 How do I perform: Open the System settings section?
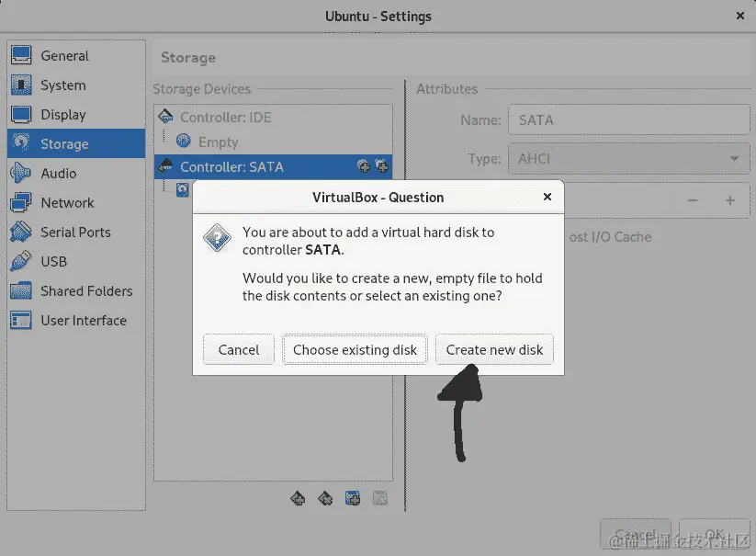pos(76,85)
